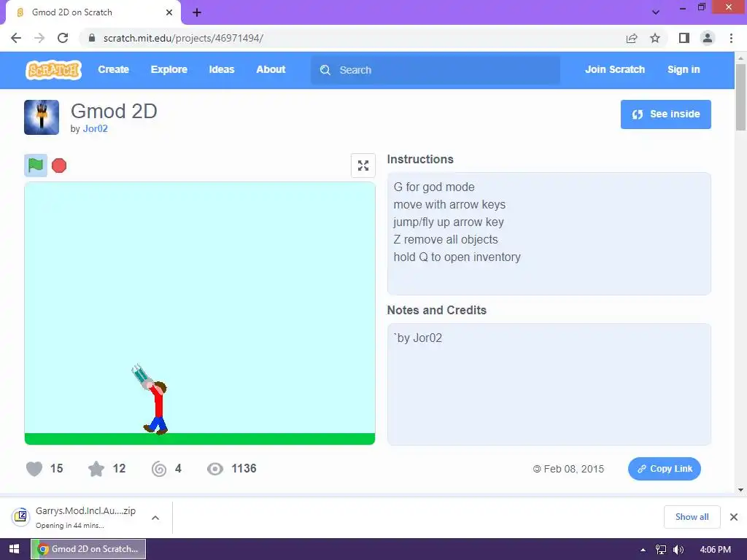Open the network tray icon
This screenshot has height=560, width=747.
660,550
